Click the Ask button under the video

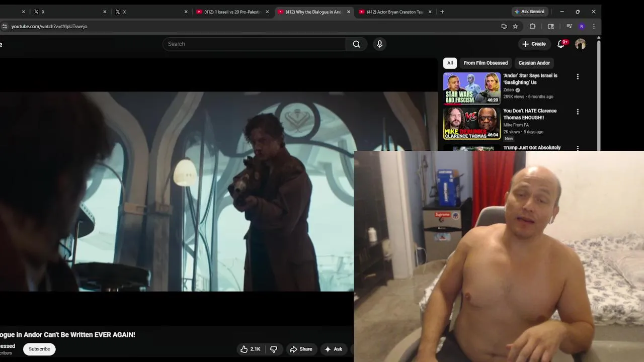333,349
